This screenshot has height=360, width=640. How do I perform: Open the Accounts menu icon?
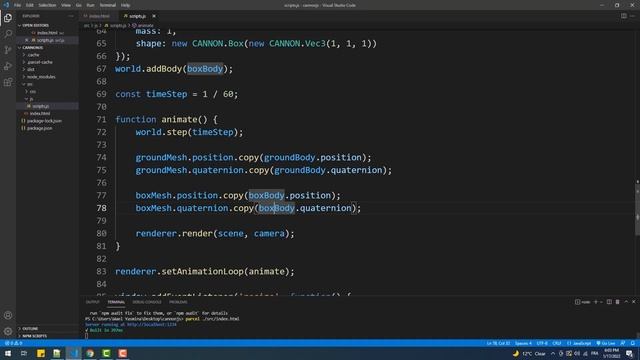tap(8, 315)
